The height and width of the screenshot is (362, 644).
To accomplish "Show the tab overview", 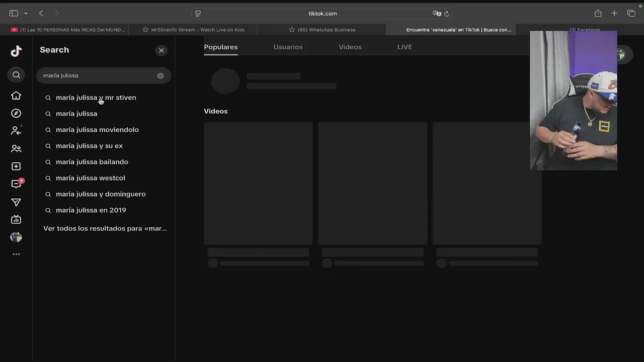I will (631, 14).
